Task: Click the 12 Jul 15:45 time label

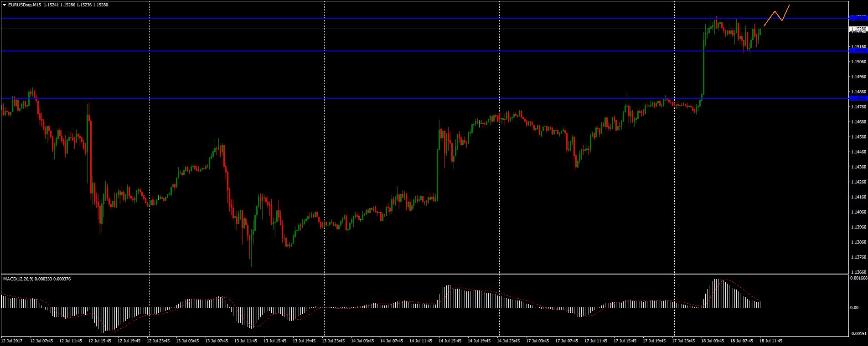Action: pos(100,340)
